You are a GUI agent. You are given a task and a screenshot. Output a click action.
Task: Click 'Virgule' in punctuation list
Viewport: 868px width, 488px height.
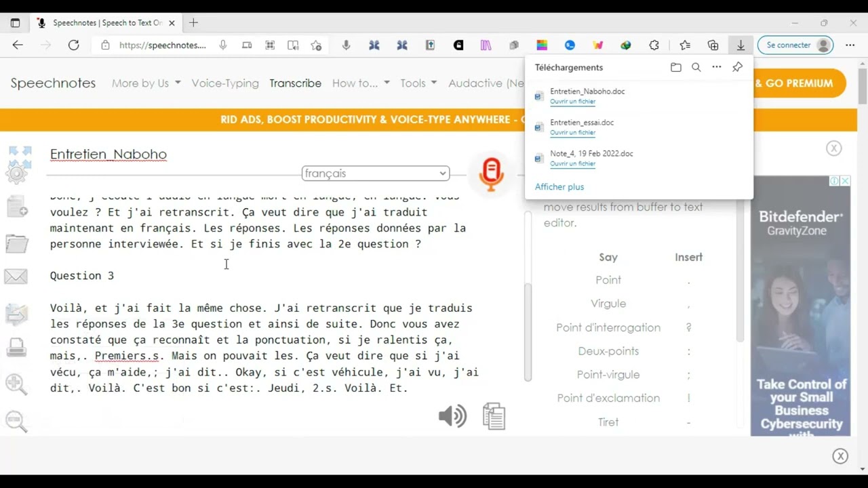click(x=608, y=304)
